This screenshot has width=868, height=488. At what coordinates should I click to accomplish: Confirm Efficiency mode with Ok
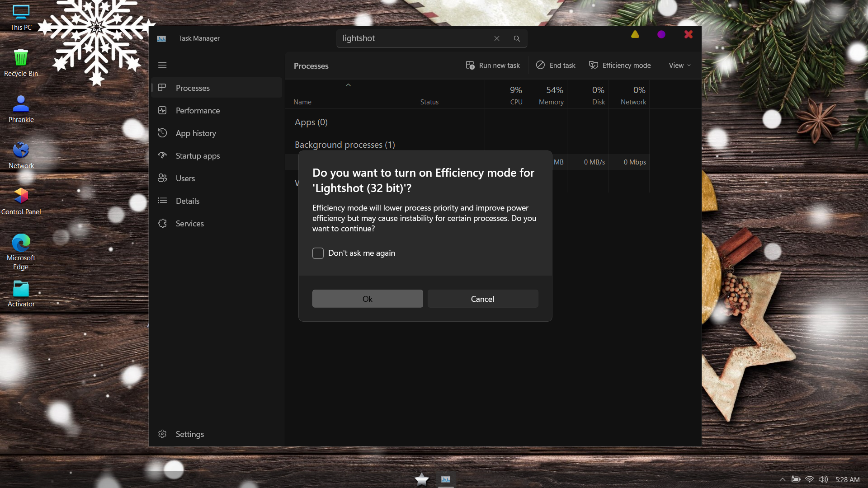(368, 299)
